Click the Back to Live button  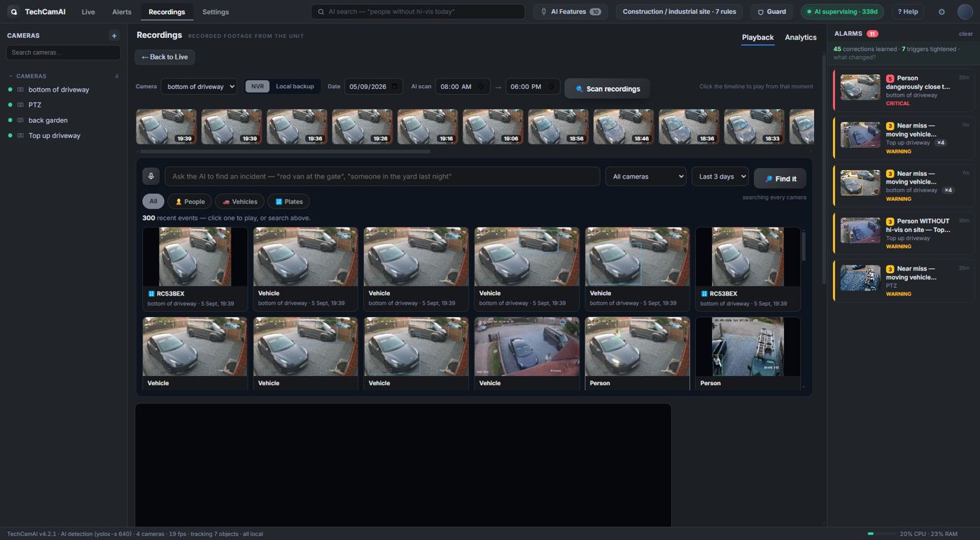(x=164, y=57)
